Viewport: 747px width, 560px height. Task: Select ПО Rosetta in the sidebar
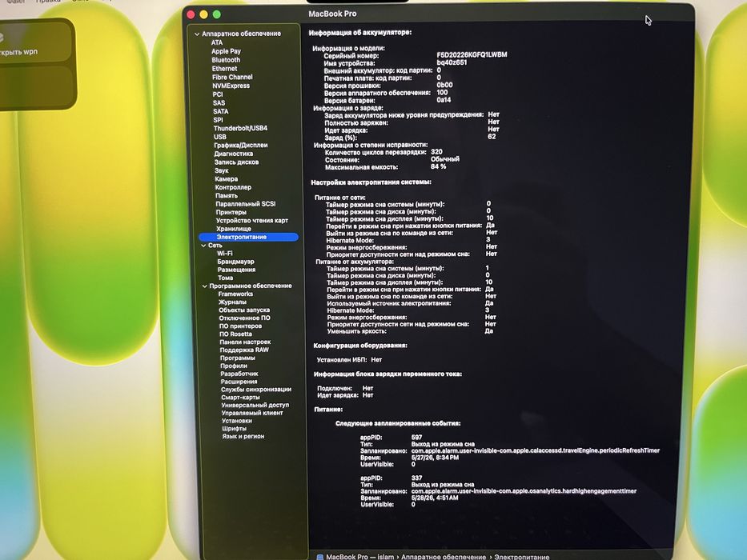235,334
